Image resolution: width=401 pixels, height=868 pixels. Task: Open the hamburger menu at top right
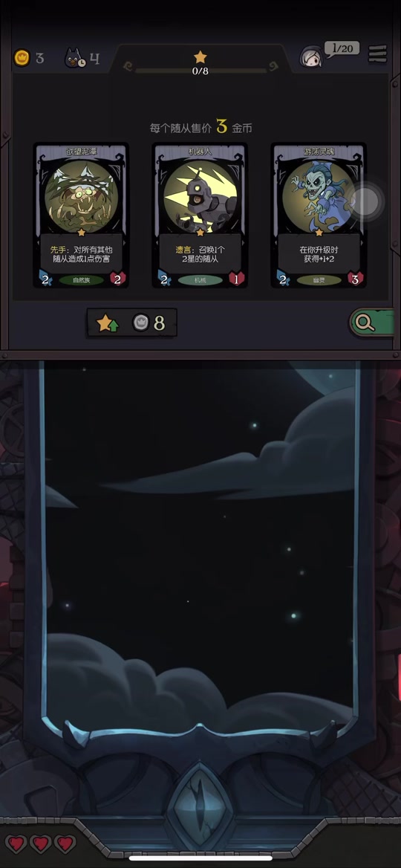pyautogui.click(x=378, y=54)
